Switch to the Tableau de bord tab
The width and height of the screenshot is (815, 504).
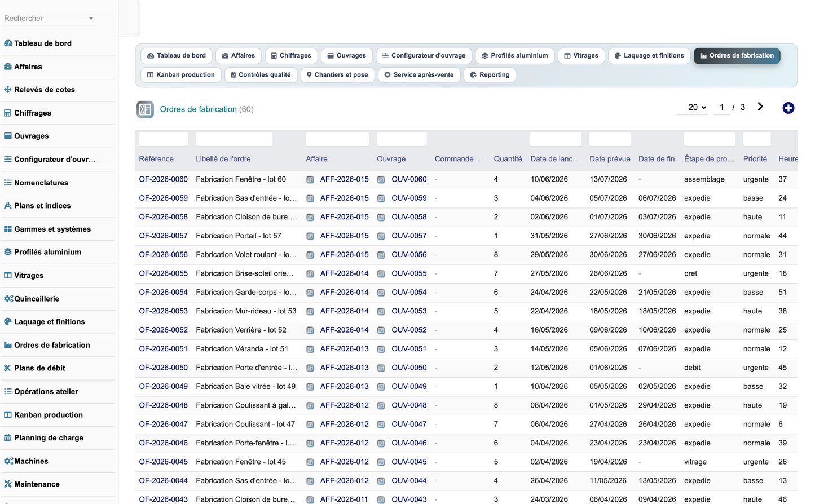[x=177, y=56]
